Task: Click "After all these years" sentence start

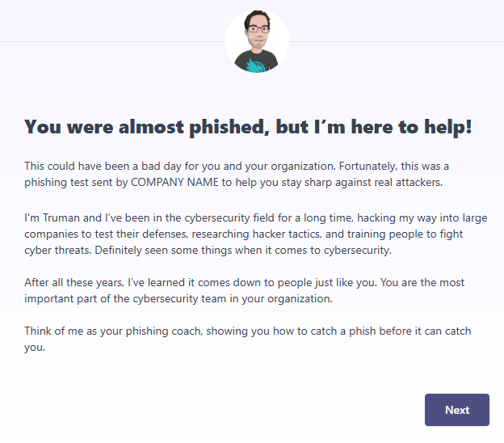Action: (73, 282)
